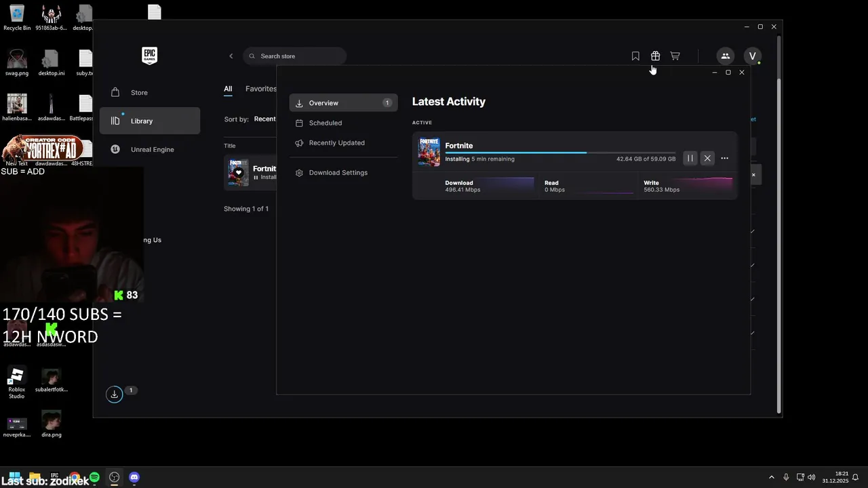Image resolution: width=868 pixels, height=488 pixels.
Task: Click the Fortnite thumbnail in Latest Activity
Action: pyautogui.click(x=429, y=152)
